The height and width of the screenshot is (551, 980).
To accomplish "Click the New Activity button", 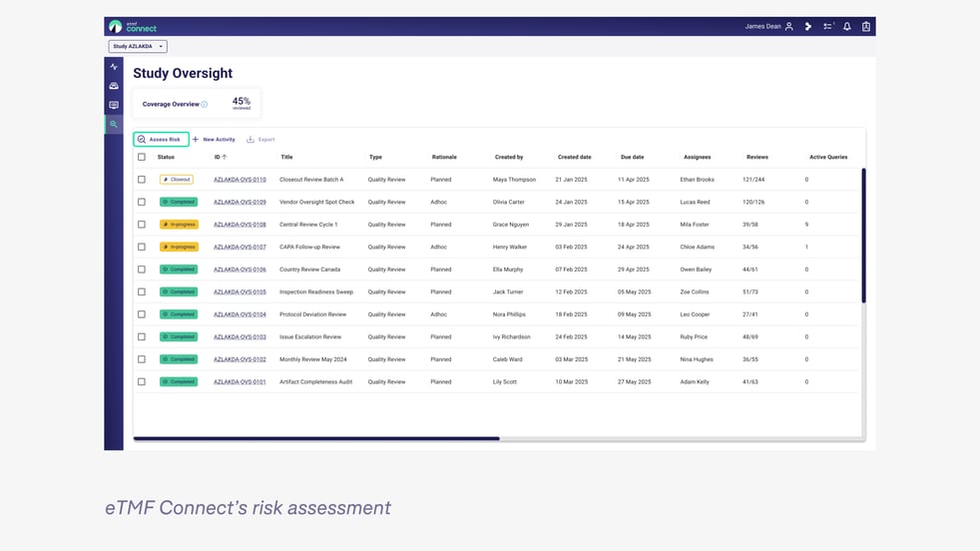I will point(214,140).
